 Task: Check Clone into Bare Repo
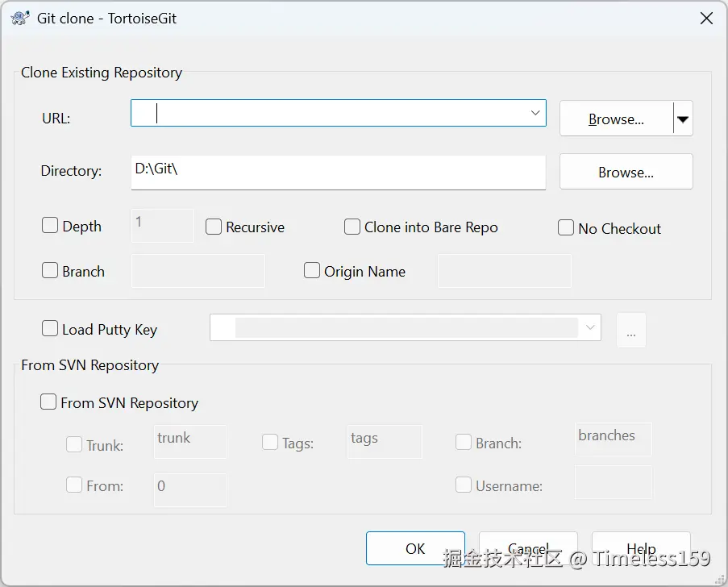(x=352, y=227)
